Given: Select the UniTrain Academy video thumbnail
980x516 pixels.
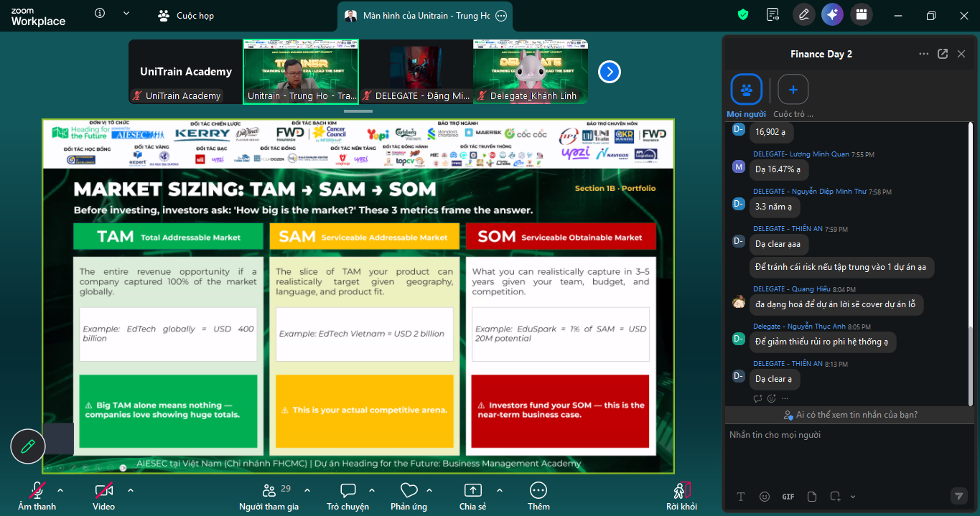Looking at the screenshot, I should pos(186,72).
